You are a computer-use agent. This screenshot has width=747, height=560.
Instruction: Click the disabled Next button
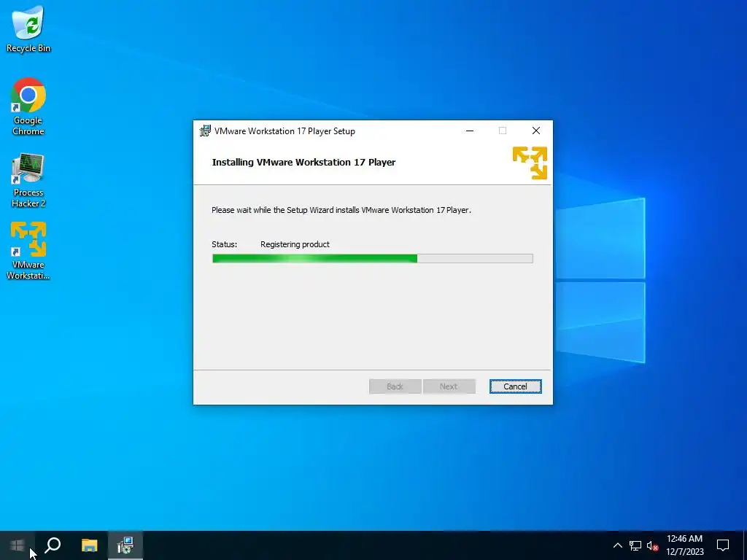click(449, 386)
